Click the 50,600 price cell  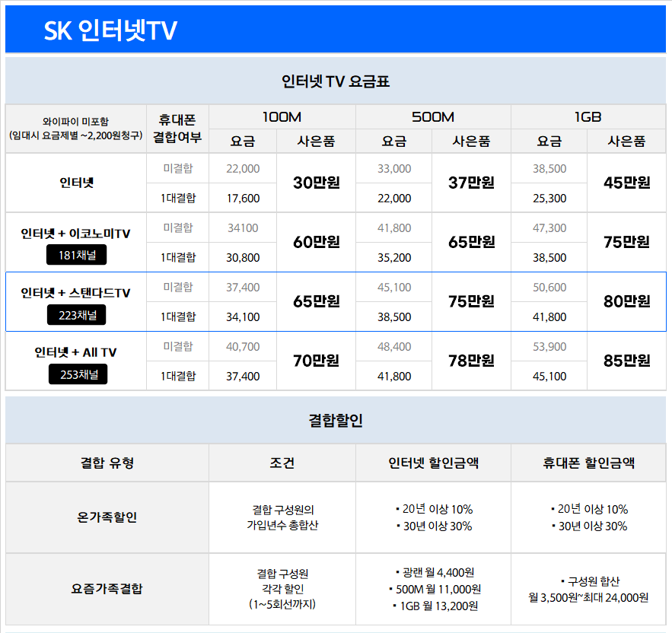pos(549,287)
